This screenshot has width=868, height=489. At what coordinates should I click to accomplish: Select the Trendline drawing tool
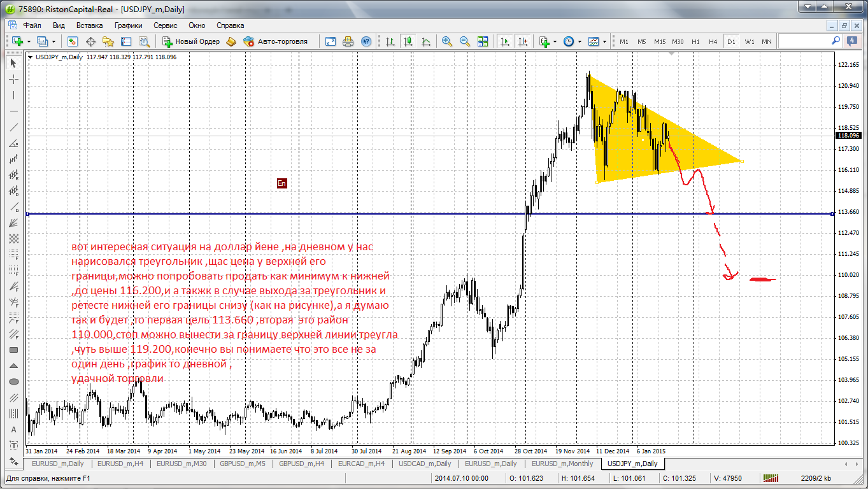(13, 127)
